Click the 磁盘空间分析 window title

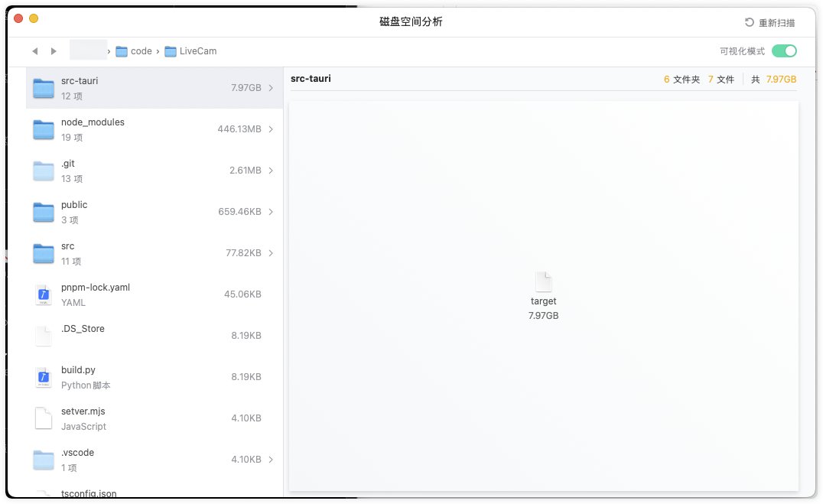click(411, 21)
